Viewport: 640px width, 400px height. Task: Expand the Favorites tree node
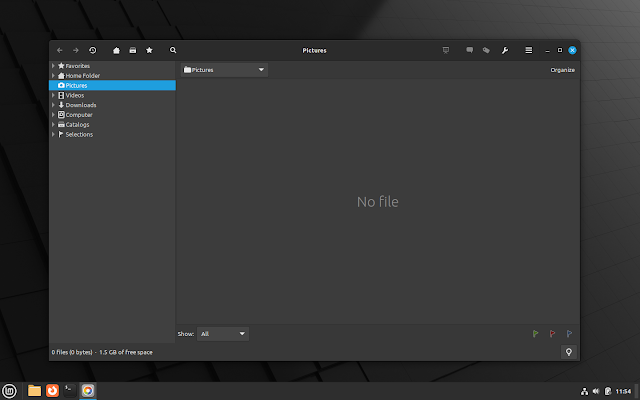pyautogui.click(x=53, y=66)
